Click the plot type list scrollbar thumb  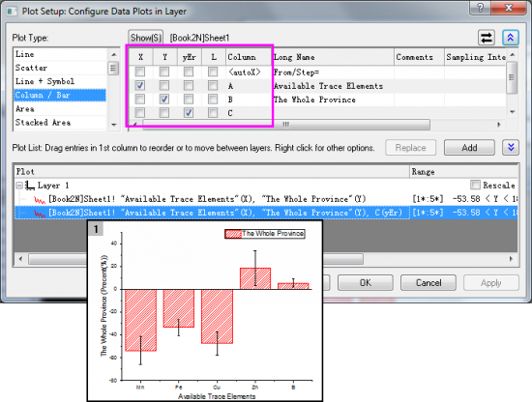(x=113, y=69)
